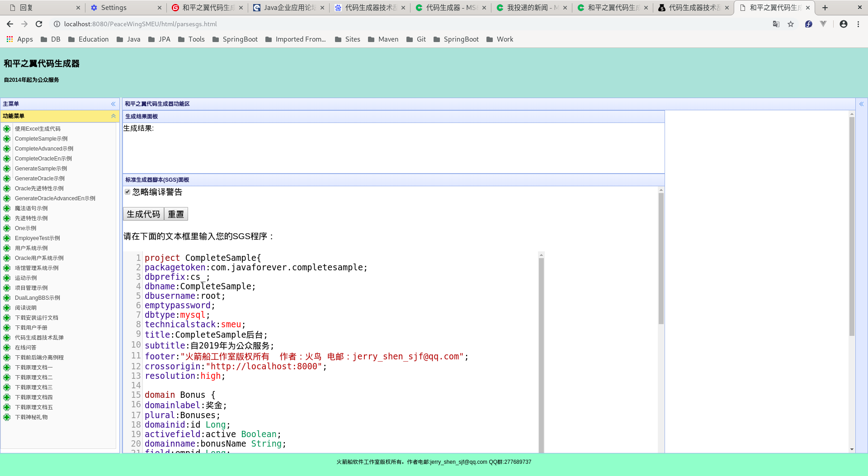Open the translate page icon

point(776,24)
